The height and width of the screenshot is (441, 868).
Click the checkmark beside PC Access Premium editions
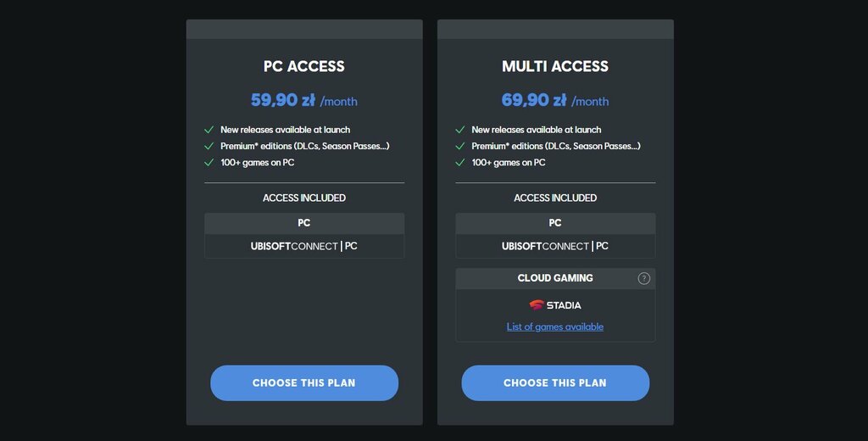pos(209,146)
